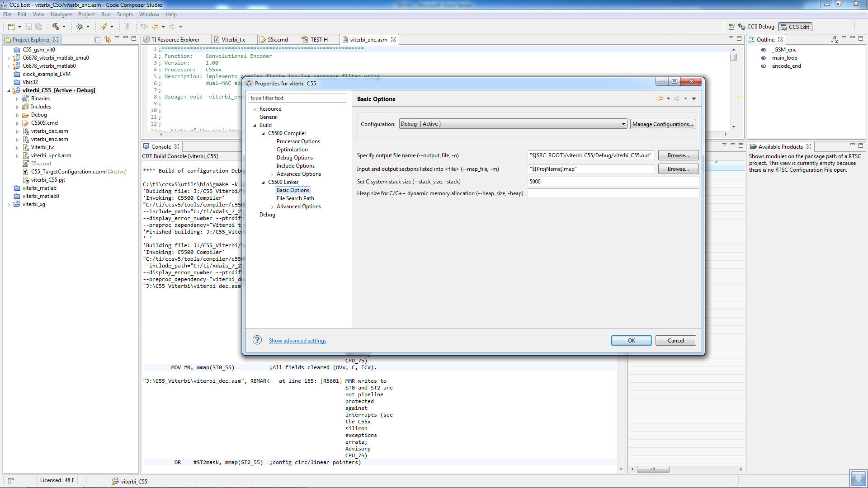Screen dimensions: 868x488
Task: Click the help question mark icon
Action: (x=257, y=340)
